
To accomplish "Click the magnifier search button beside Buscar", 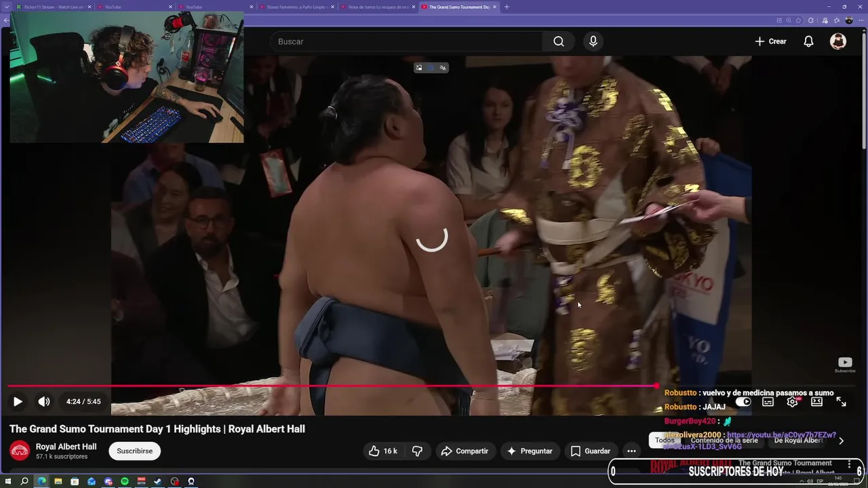I will click(559, 41).
